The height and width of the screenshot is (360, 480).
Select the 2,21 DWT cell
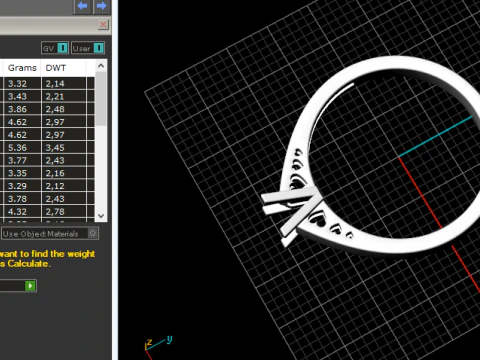[x=64, y=96]
